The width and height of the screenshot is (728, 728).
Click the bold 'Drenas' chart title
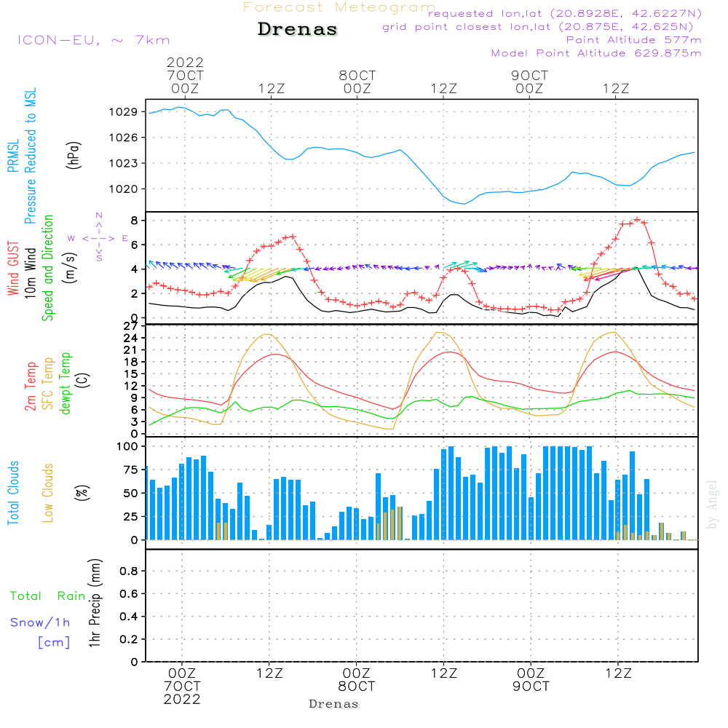coord(298,29)
